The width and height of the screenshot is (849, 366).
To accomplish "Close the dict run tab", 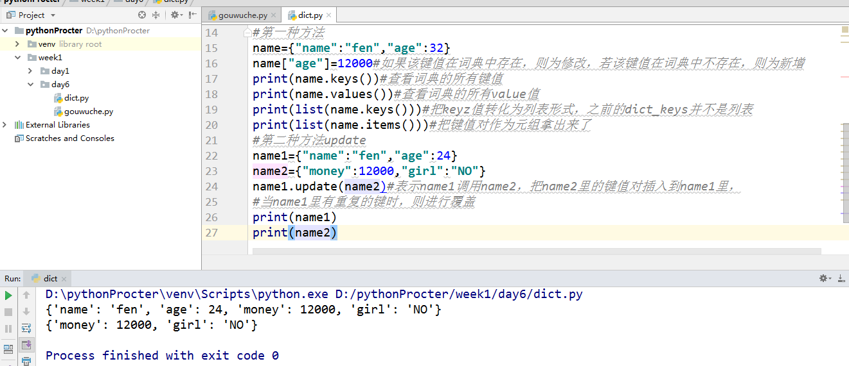I will tap(63, 279).
